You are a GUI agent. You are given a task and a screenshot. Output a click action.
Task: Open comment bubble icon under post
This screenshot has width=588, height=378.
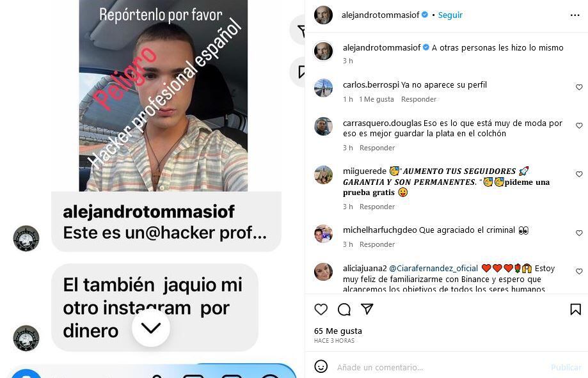pos(344,310)
